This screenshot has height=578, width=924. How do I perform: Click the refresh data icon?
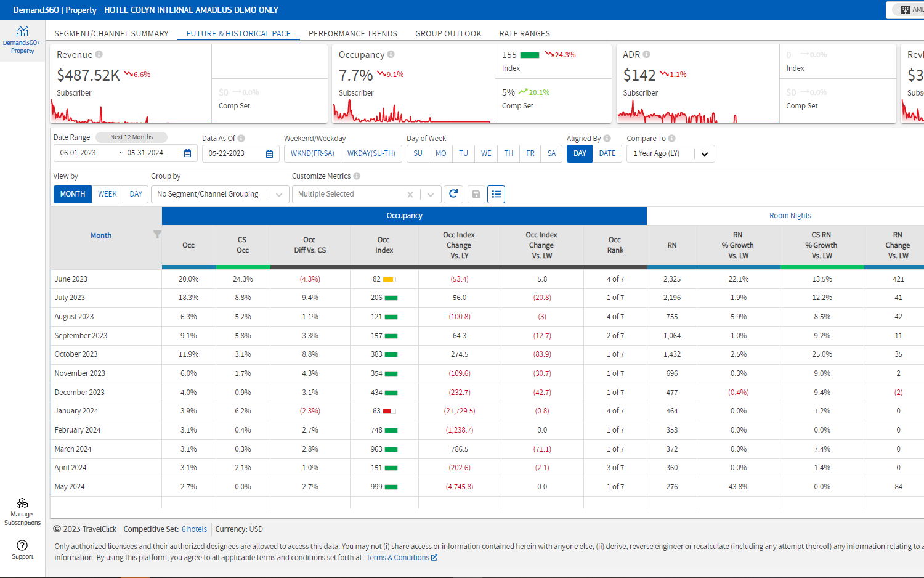pyautogui.click(x=453, y=194)
